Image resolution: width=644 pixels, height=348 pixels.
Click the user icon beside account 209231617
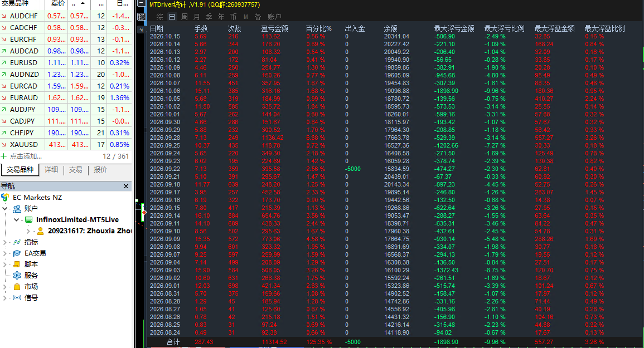tap(40, 231)
